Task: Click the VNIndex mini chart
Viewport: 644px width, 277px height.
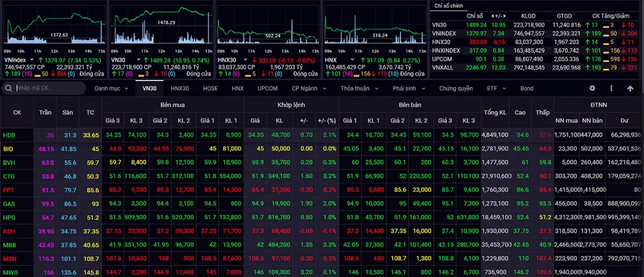Action: pyautogui.click(x=53, y=29)
